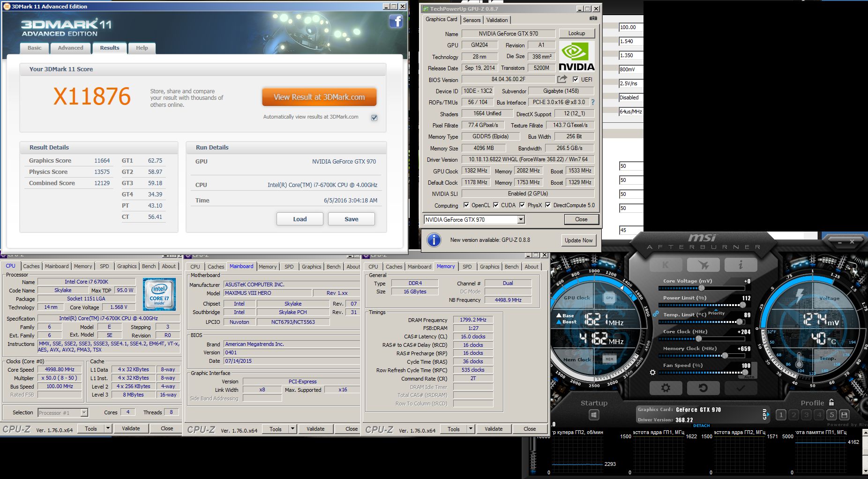Select Afterburner profile slot 4
The image size is (868, 479).
(x=819, y=415)
